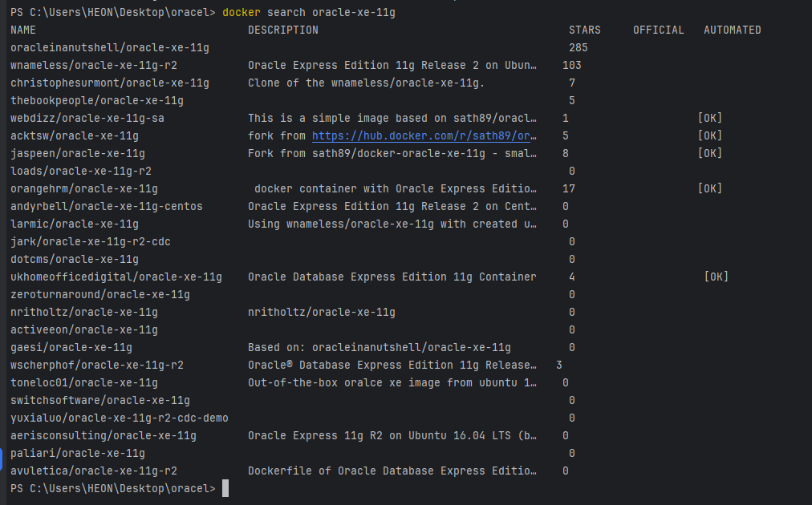Select text 'gaesi/oracle-xe-11g'
This screenshot has width=812, height=505.
pos(71,347)
